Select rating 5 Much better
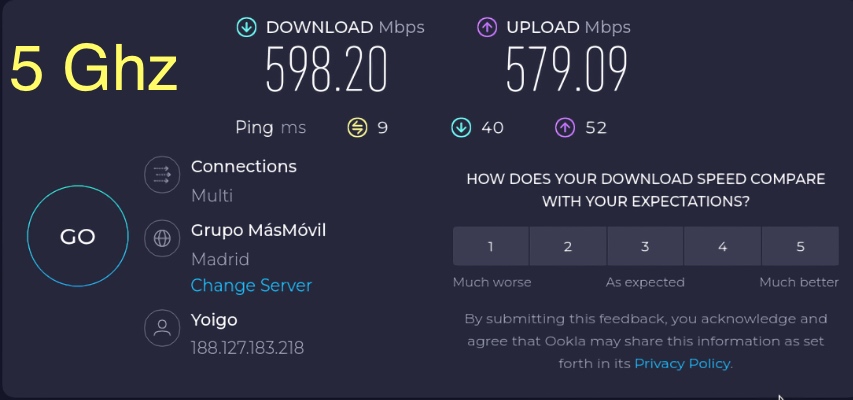This screenshot has width=853, height=400. pyautogui.click(x=800, y=247)
